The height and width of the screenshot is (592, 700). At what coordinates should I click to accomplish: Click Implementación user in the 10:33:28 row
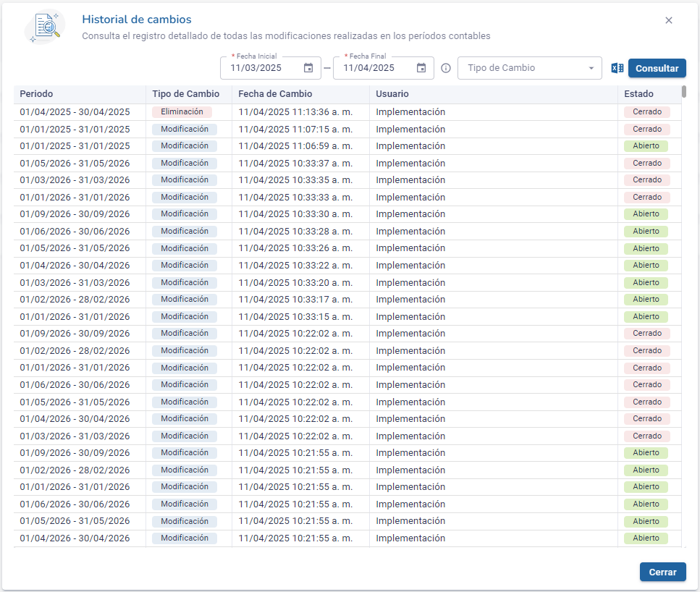tap(410, 232)
